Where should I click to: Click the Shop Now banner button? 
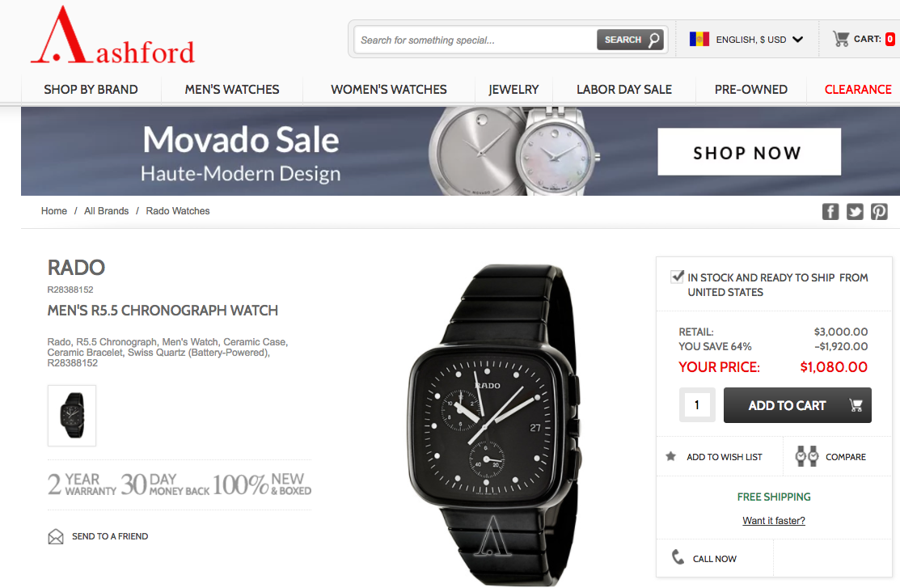(749, 152)
